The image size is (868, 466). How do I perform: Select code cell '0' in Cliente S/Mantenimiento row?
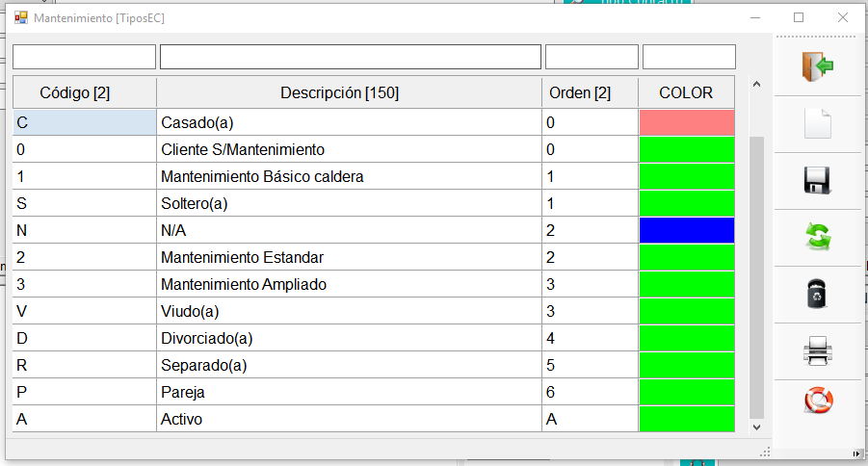[x=85, y=149]
